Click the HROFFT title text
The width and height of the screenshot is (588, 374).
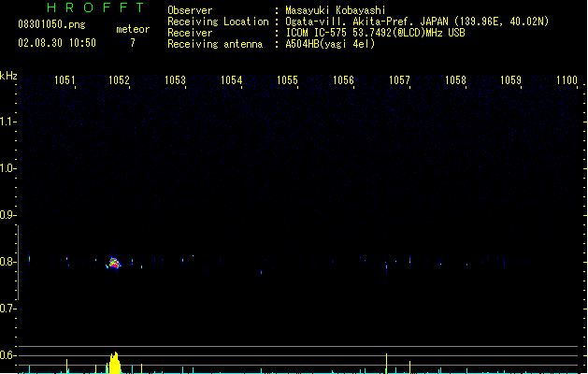pos(95,7)
